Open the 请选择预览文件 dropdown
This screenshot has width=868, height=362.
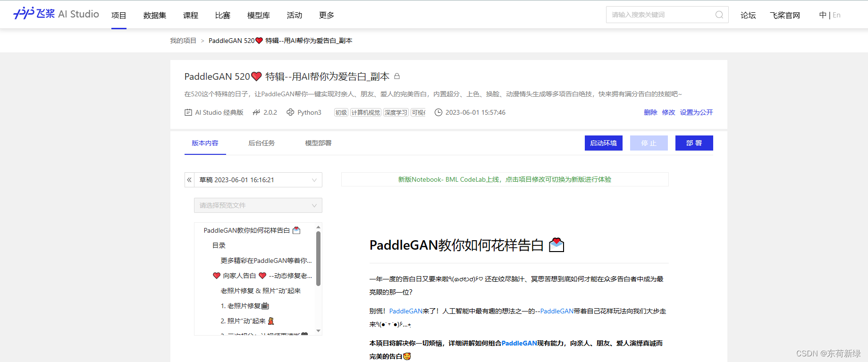258,205
